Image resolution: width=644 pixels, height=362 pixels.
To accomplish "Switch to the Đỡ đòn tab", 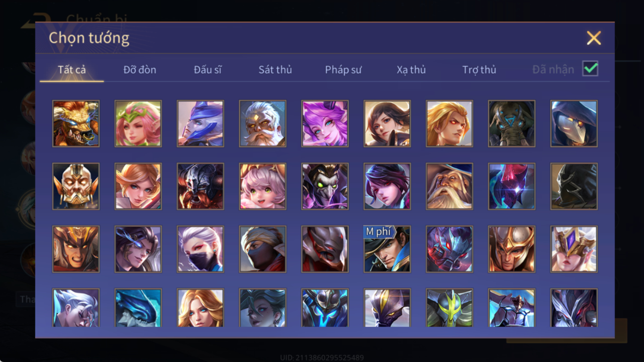I will click(140, 70).
